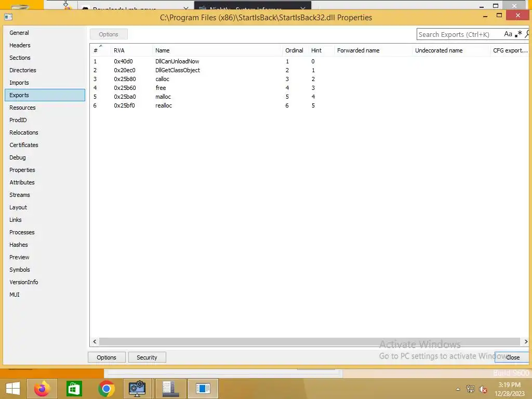This screenshot has height=399, width=532.
Task: Sort by the Ordinal column header
Action: 295,50
